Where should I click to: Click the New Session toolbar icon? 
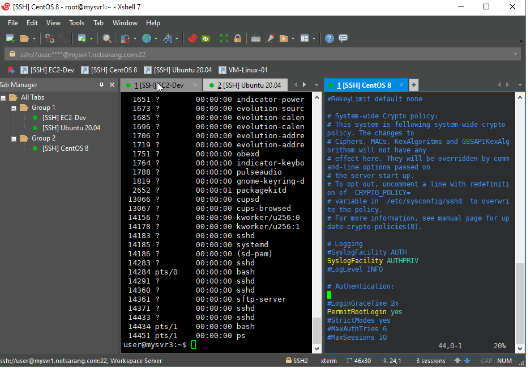point(10,38)
